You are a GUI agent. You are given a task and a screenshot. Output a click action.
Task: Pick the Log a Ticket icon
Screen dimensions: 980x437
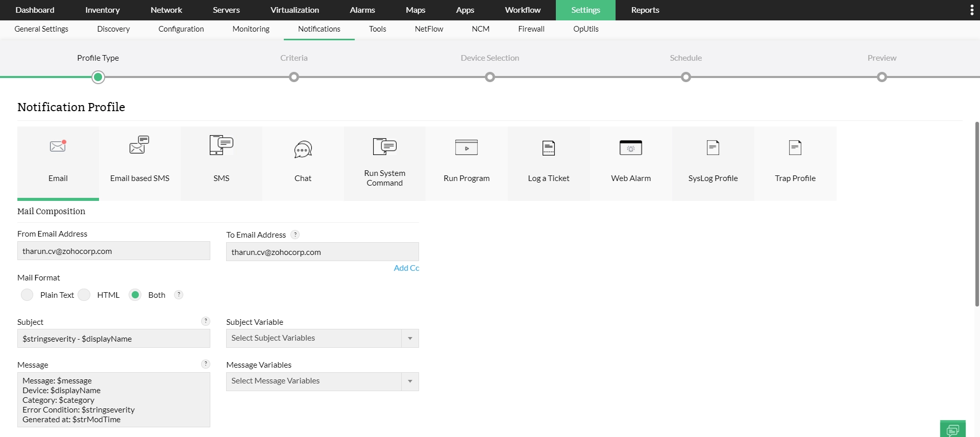tap(549, 148)
